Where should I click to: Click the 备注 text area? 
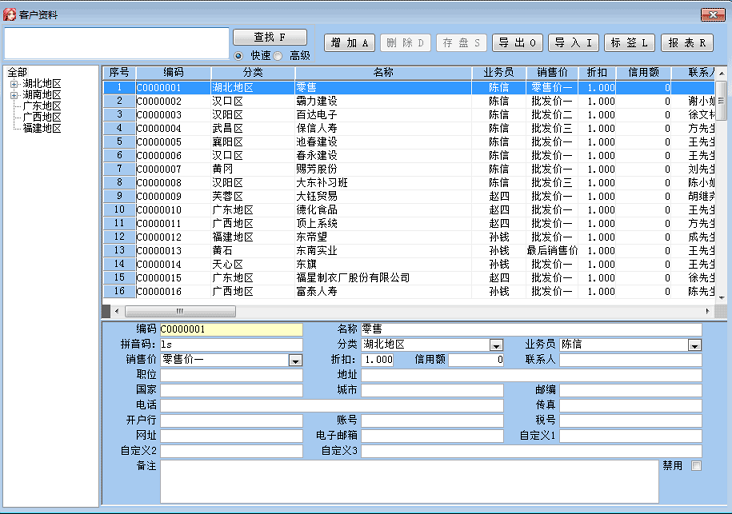tap(409, 482)
